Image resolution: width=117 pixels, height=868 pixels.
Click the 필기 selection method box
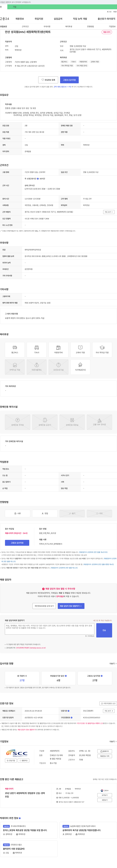tap(72, 514)
